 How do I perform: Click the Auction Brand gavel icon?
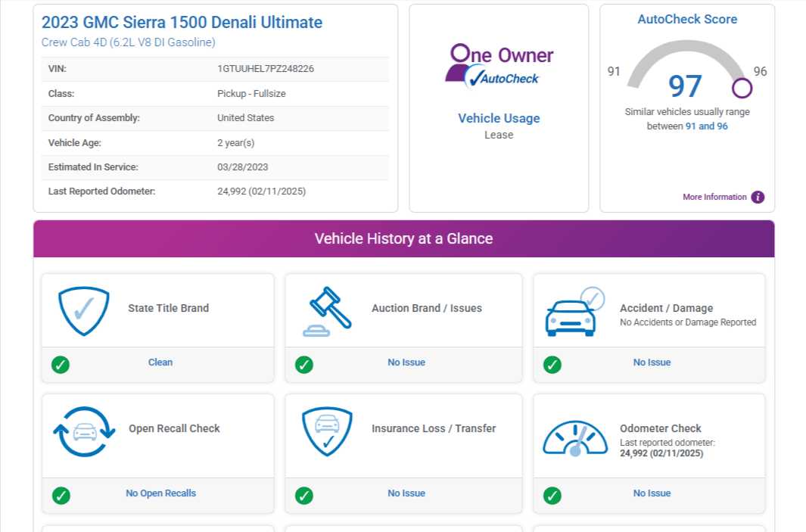(327, 310)
